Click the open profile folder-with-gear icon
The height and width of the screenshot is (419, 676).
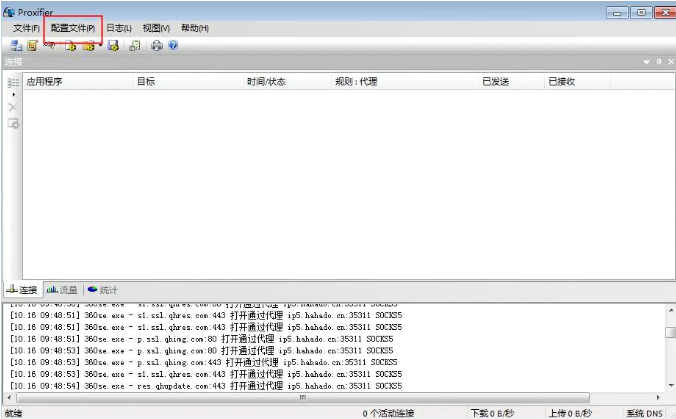click(x=88, y=45)
